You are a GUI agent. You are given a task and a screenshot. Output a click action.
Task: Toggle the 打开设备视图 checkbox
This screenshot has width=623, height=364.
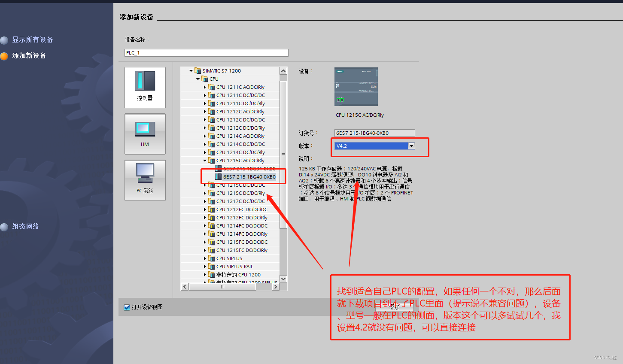127,307
